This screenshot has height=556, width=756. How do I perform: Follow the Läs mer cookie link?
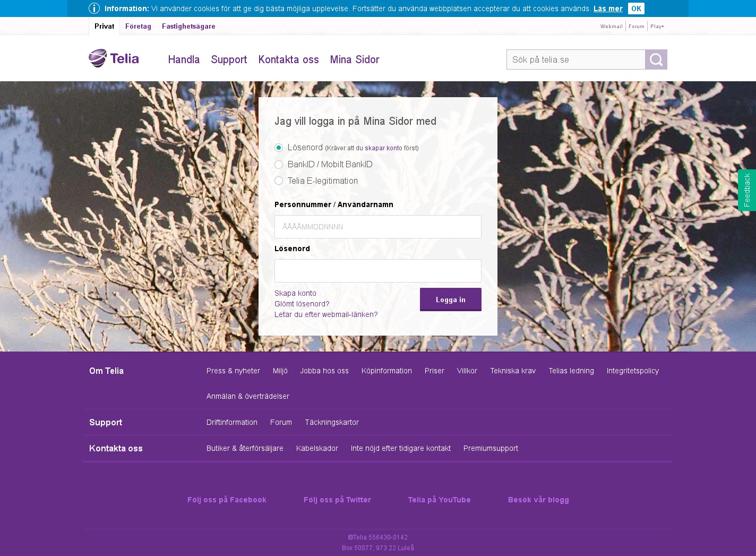click(608, 8)
